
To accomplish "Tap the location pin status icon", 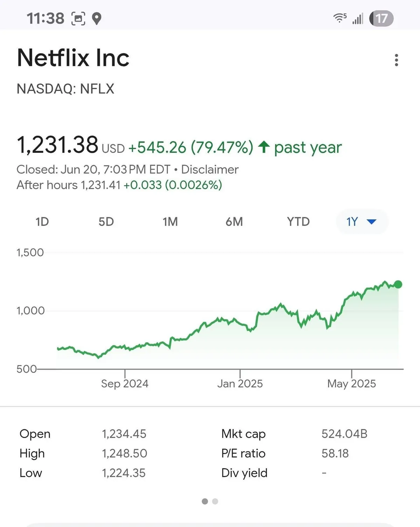I will click(x=97, y=18).
